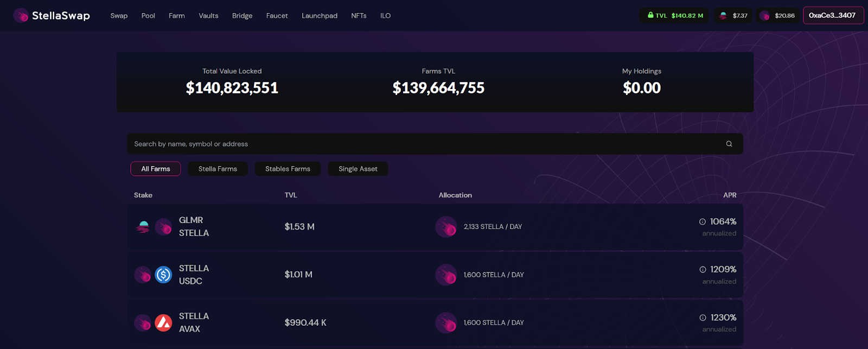The height and width of the screenshot is (349, 868).
Task: Open the Launchpad page
Action: (320, 16)
